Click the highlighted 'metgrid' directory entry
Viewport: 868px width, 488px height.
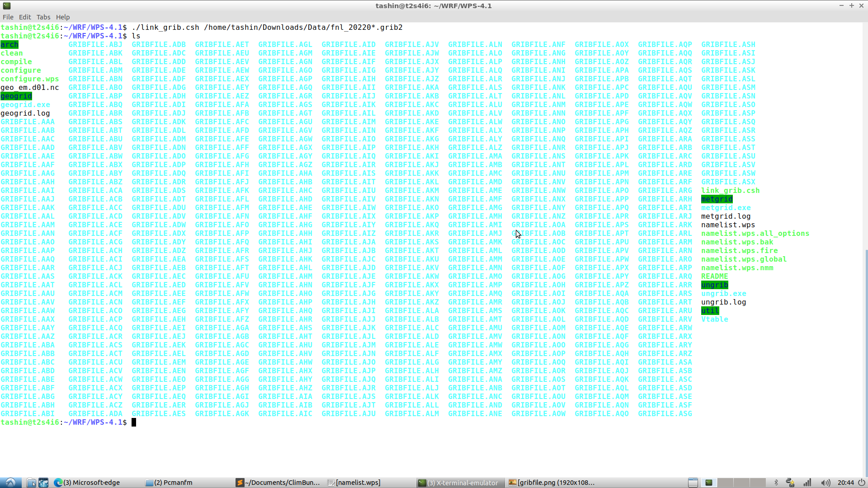click(717, 199)
